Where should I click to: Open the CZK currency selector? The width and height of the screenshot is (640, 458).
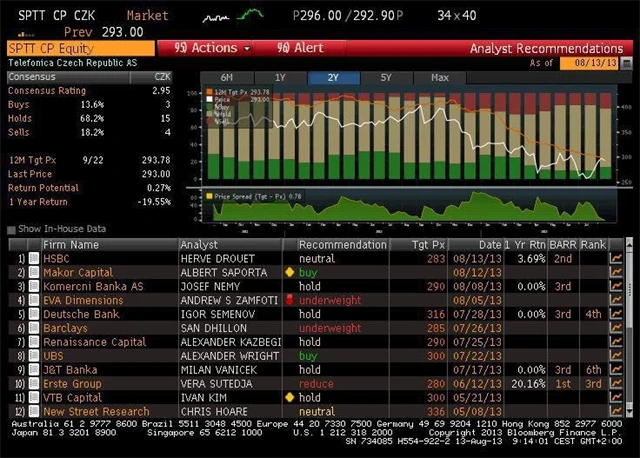pyautogui.click(x=161, y=76)
